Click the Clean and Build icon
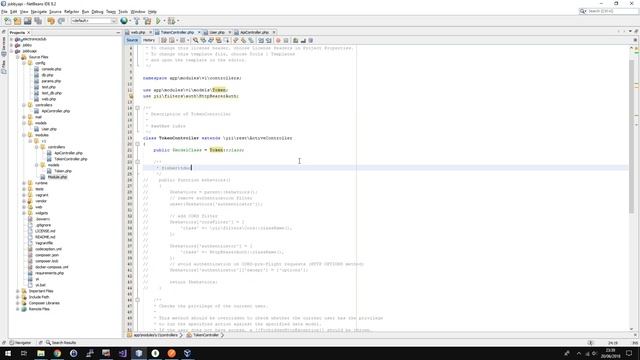 click(147, 21)
